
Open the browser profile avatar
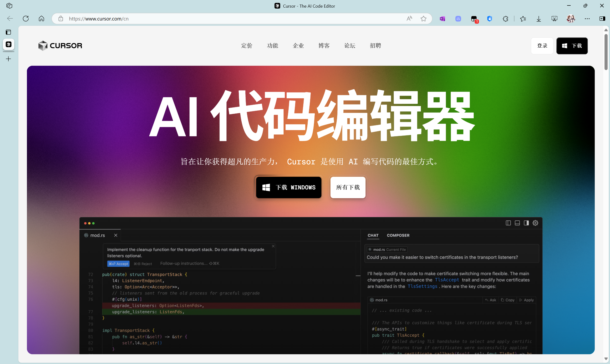(571, 19)
